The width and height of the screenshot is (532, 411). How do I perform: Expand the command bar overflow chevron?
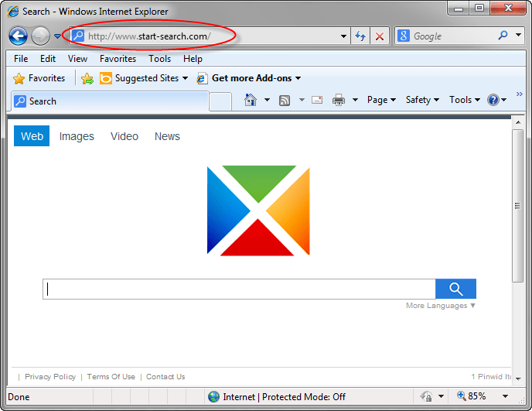(519, 94)
